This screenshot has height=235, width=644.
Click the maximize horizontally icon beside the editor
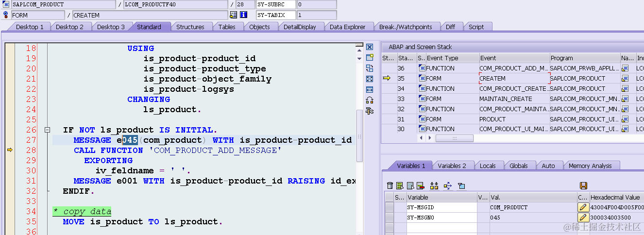pos(370,89)
